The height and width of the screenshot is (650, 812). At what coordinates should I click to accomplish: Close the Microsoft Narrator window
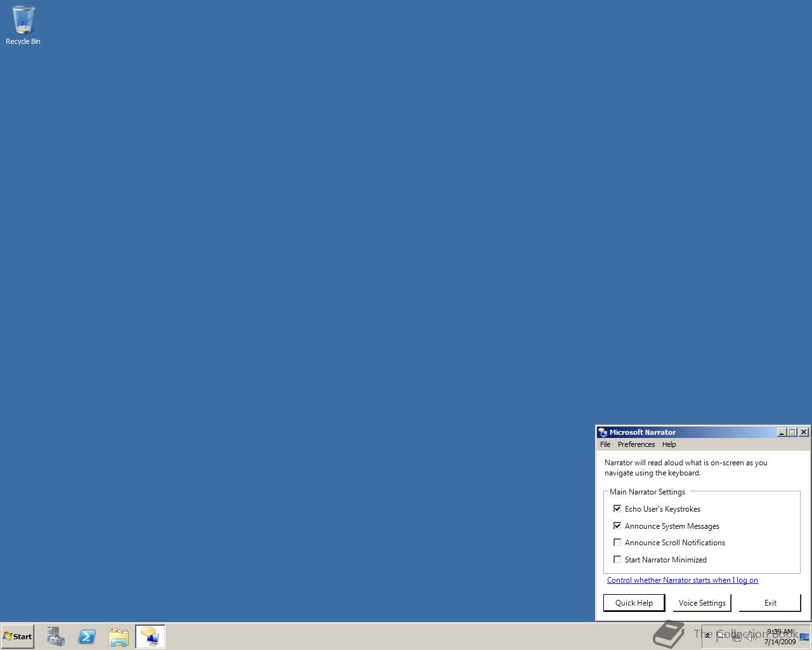coord(804,432)
